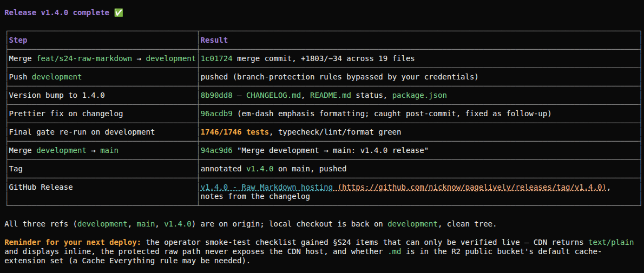644x273 pixels.
Task: Click the package.json file name
Action: (x=419, y=95)
